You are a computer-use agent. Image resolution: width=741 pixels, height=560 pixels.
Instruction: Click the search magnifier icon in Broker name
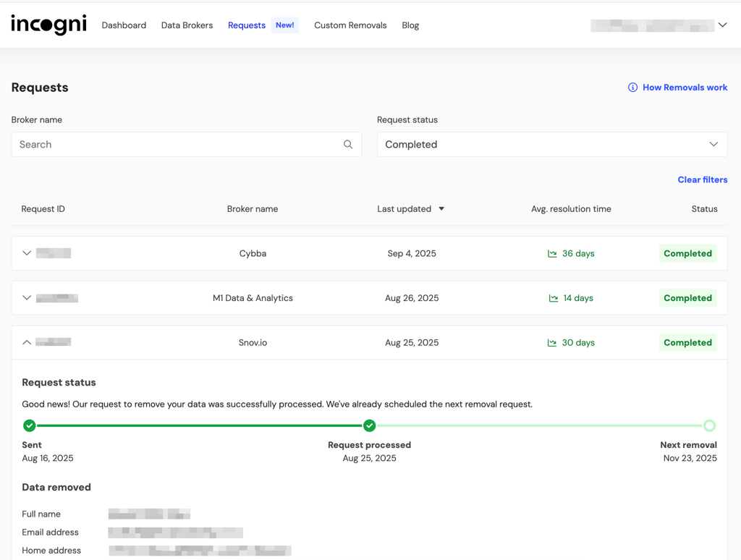point(348,145)
